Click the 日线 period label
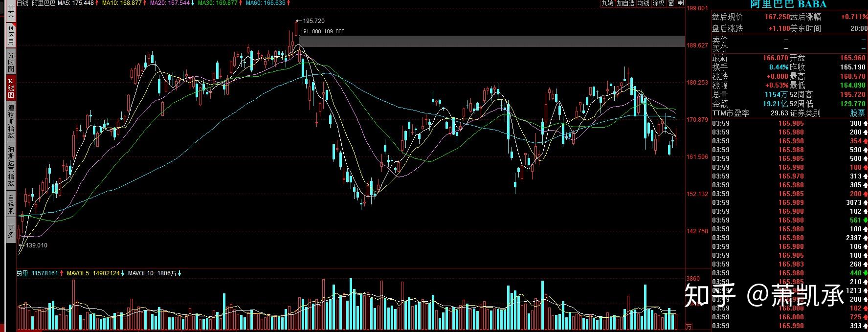Viewport: 868px width, 332px height. point(22,3)
